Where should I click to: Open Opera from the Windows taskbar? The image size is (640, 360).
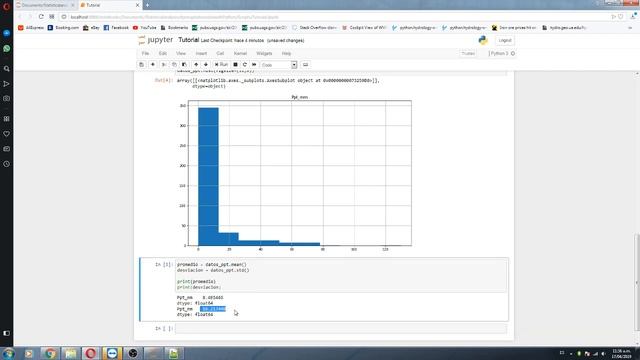pos(90,353)
